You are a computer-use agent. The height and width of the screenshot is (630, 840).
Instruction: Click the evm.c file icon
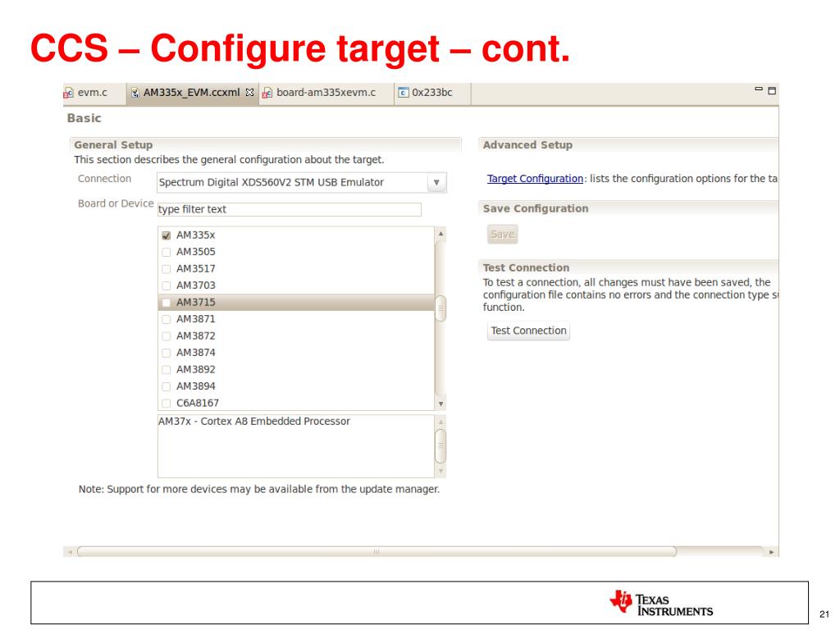[69, 94]
